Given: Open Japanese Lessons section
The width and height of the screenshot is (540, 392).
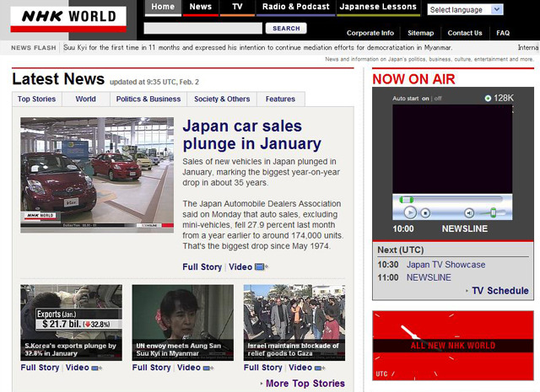Looking at the screenshot, I should tap(378, 8).
